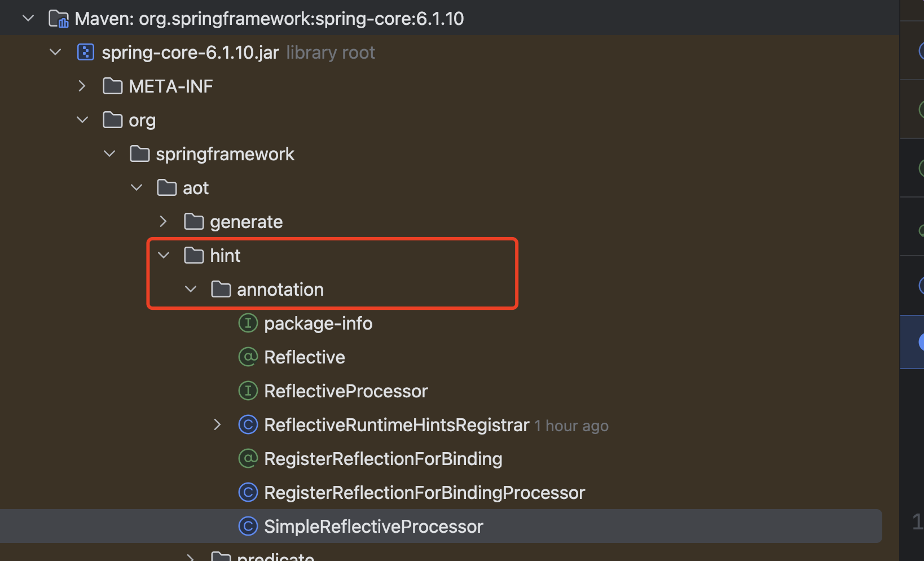Select spring-core-6.1.10.jar library root

tap(238, 52)
